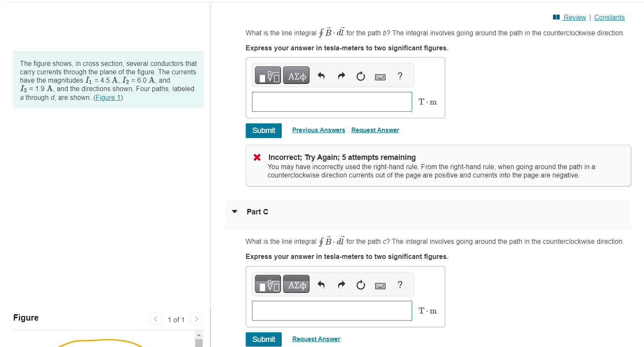Viewport: 644px width, 347px height.
Task: Go to previous figure
Action: pyautogui.click(x=156, y=319)
